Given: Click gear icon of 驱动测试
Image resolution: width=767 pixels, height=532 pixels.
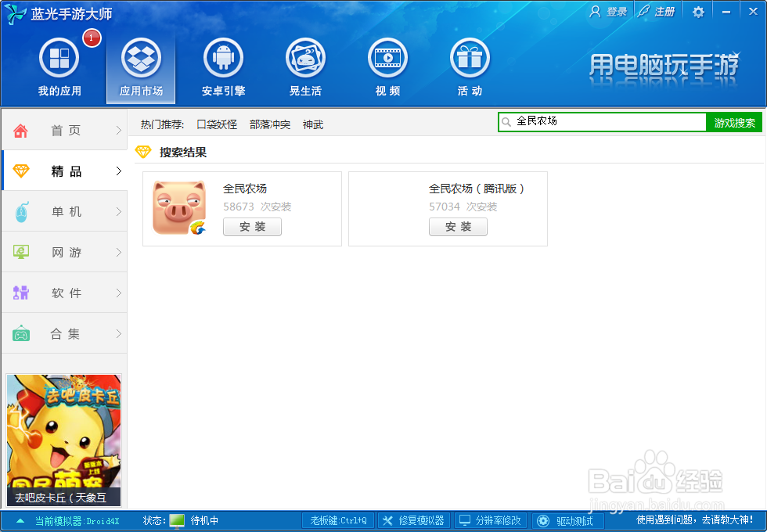Looking at the screenshot, I should pos(543,521).
